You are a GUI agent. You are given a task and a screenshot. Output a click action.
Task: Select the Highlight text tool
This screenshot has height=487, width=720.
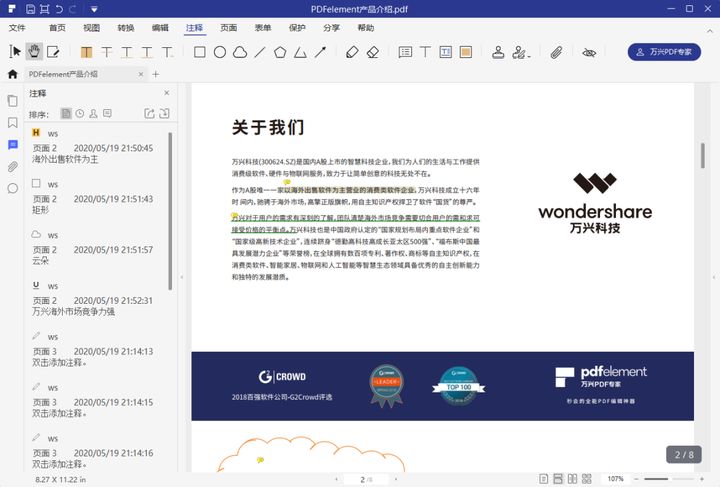(86, 52)
